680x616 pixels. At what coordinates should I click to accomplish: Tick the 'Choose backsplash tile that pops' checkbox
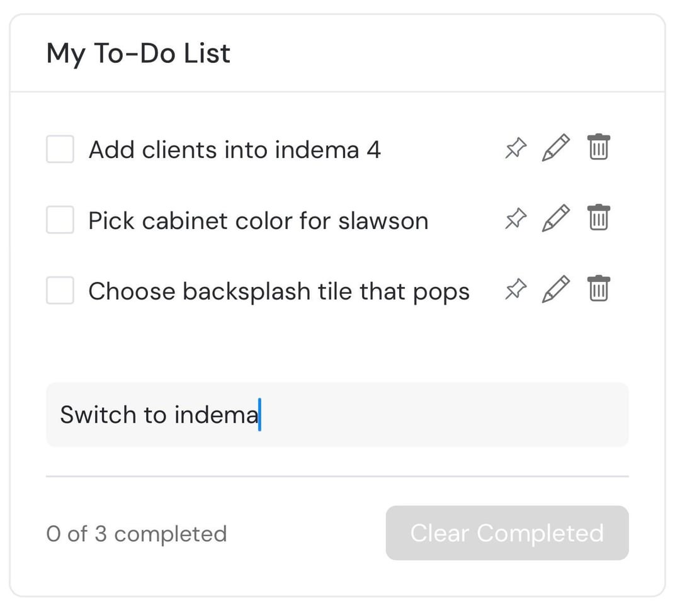tap(60, 291)
